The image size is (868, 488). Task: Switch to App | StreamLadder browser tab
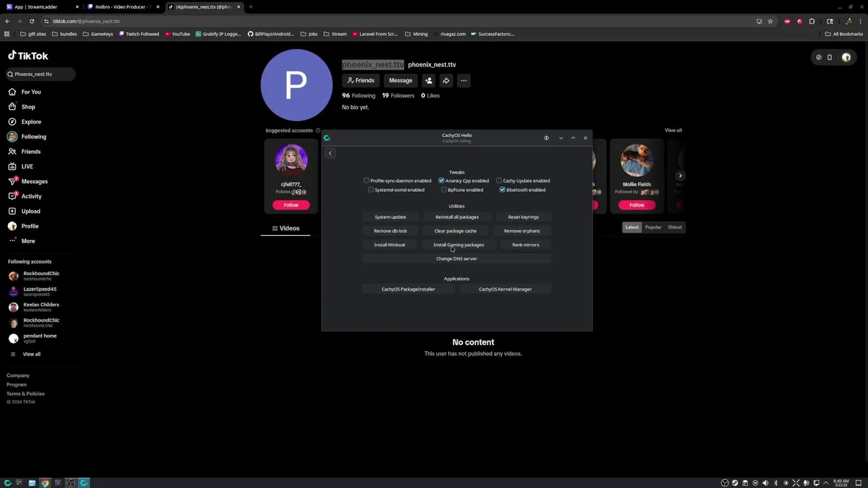click(x=42, y=7)
